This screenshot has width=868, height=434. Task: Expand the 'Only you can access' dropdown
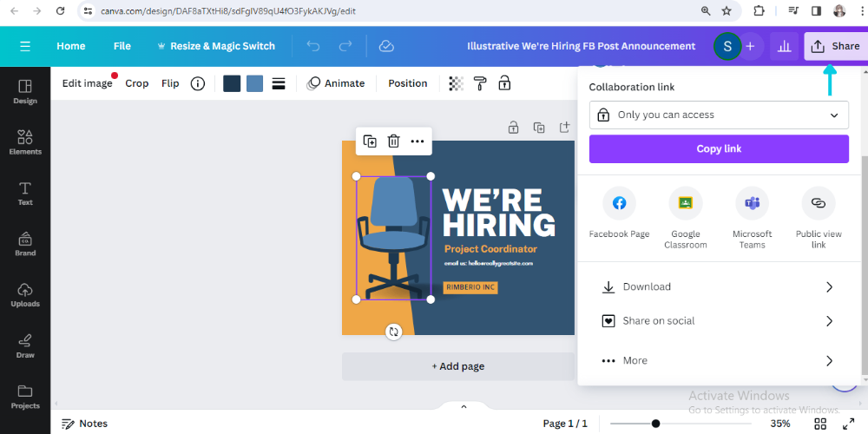(719, 115)
